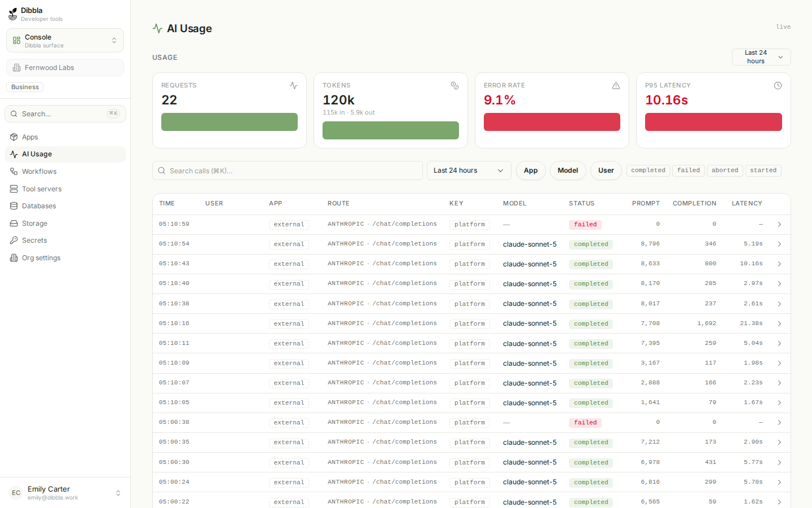Click the green Requests bar
The width and height of the screenshot is (812, 508).
click(x=230, y=122)
